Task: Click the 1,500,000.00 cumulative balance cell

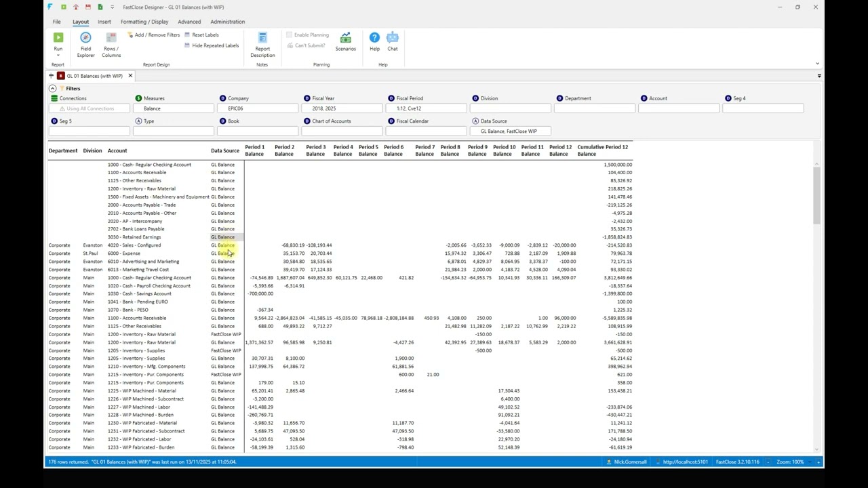Action: point(616,165)
